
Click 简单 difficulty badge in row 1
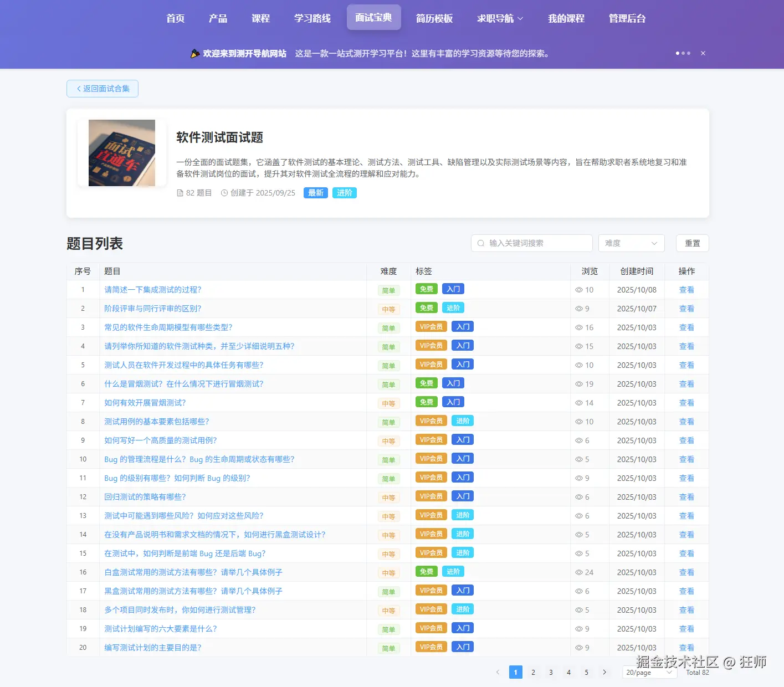[x=388, y=290]
